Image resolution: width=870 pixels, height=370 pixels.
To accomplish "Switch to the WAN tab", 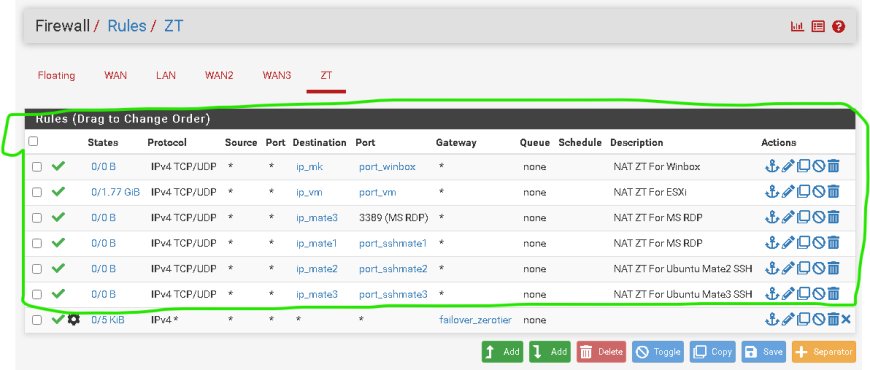I will [x=115, y=75].
